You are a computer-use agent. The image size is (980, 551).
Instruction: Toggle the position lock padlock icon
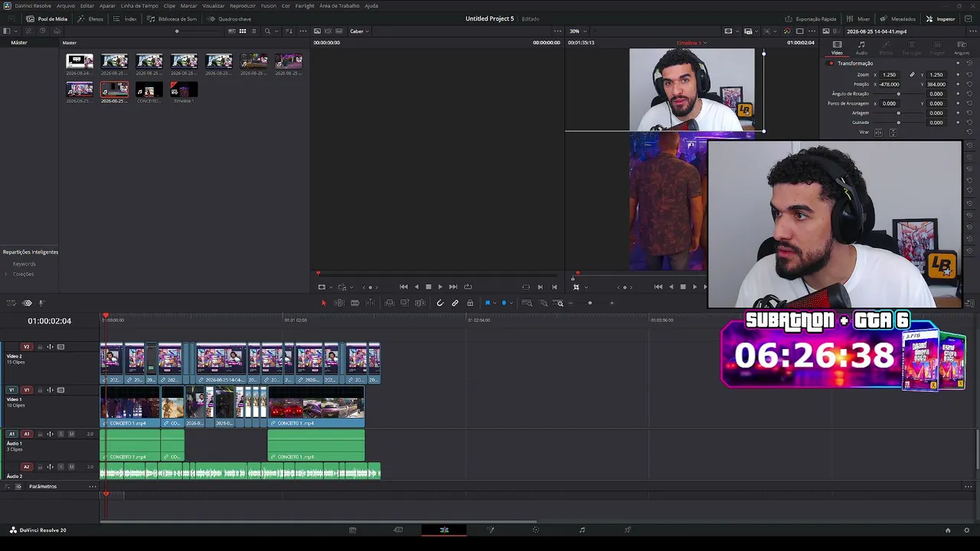pyautogui.click(x=470, y=303)
